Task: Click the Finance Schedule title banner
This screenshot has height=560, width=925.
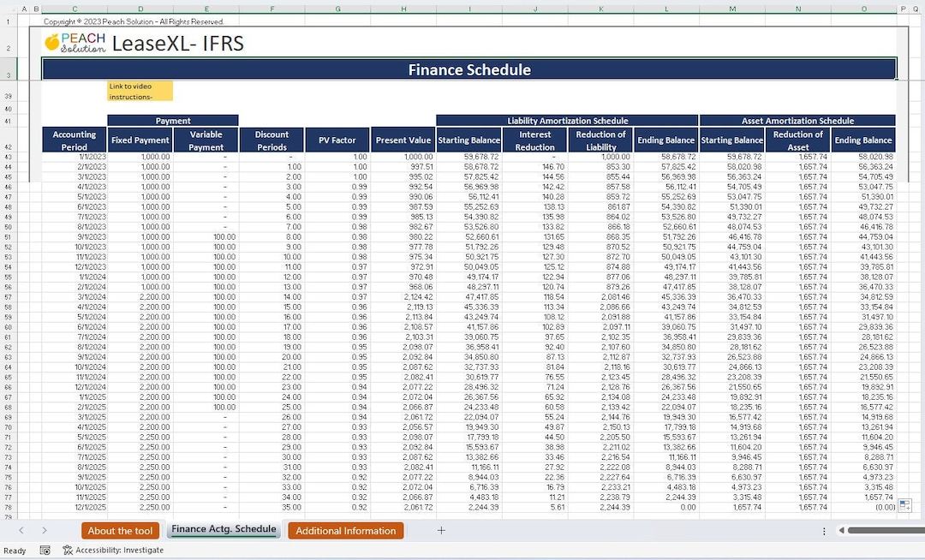Action: coord(469,69)
